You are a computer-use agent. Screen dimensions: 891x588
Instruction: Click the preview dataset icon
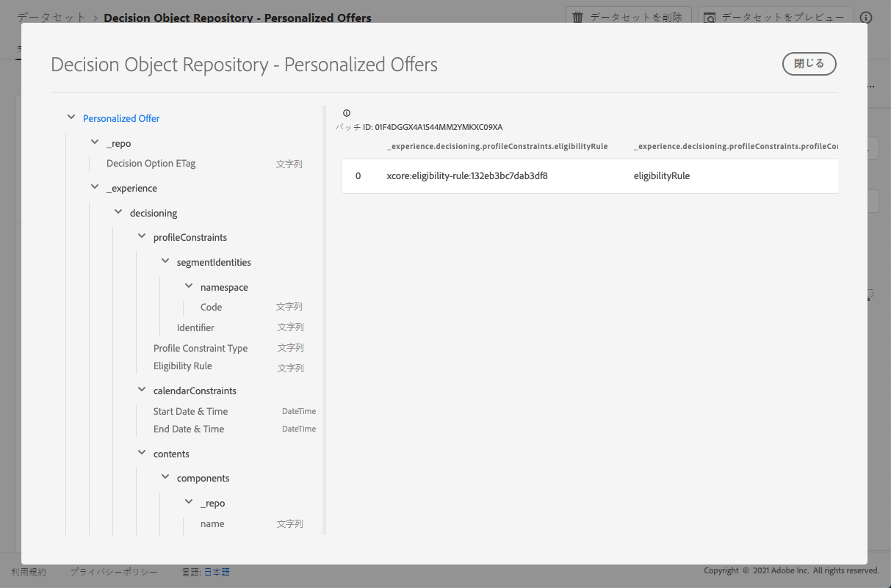click(x=710, y=18)
